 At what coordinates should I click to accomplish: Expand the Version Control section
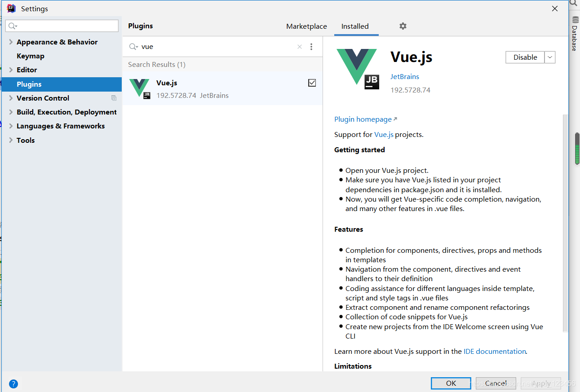[x=11, y=98]
